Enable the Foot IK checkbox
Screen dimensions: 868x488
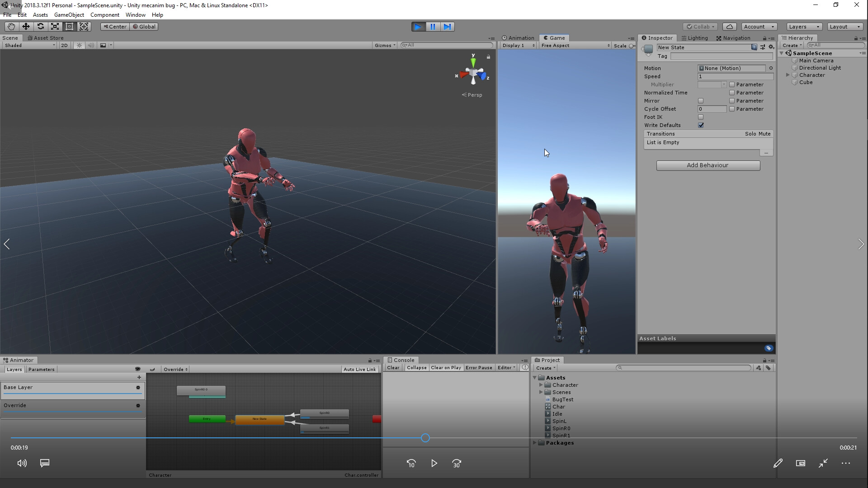point(701,117)
